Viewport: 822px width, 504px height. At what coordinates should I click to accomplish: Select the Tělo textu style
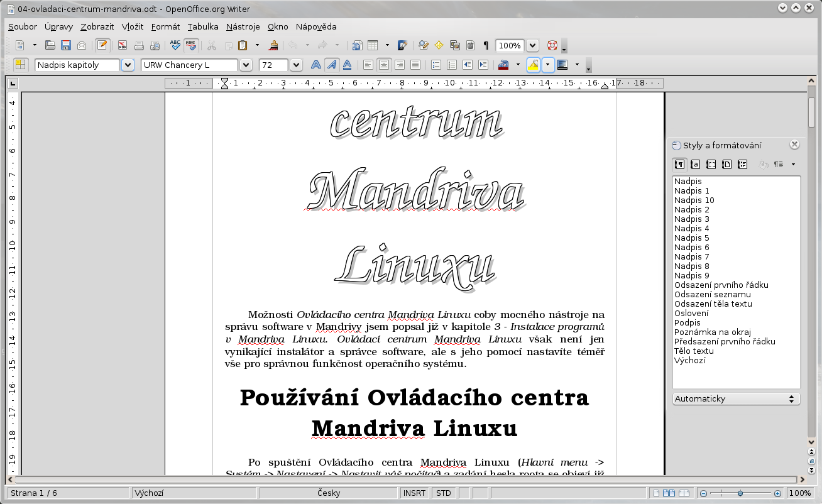[694, 351]
